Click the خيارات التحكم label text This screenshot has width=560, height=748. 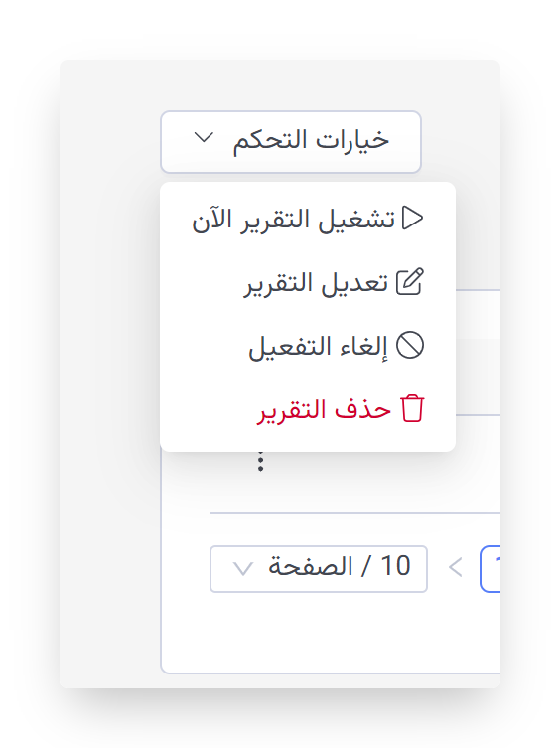tap(311, 141)
